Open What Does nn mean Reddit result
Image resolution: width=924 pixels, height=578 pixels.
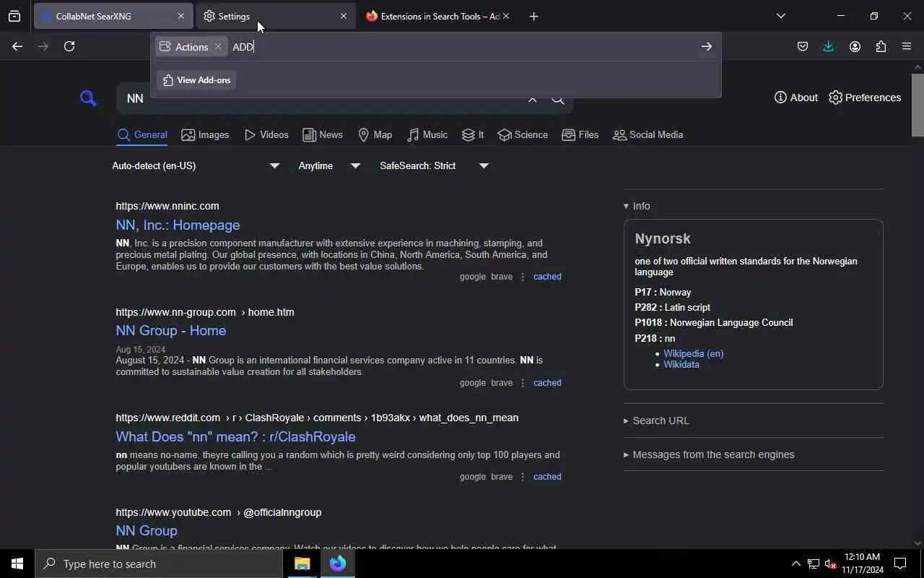click(x=235, y=436)
